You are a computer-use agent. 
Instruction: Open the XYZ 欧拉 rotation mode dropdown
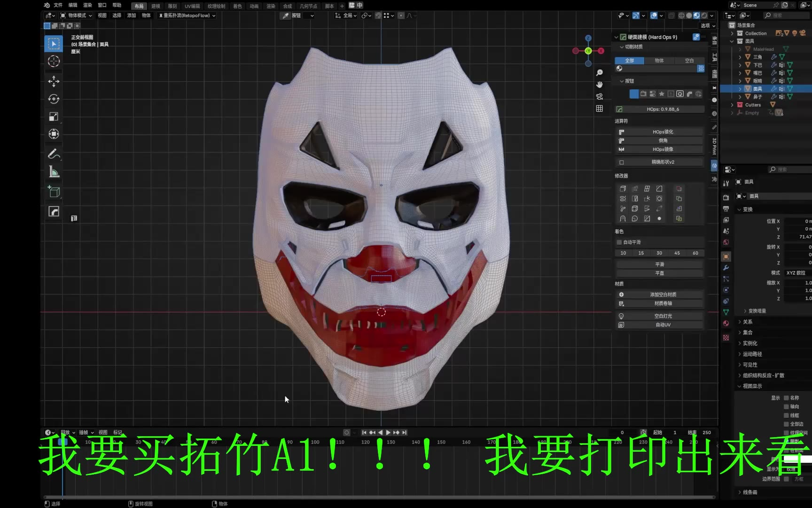[x=797, y=273]
